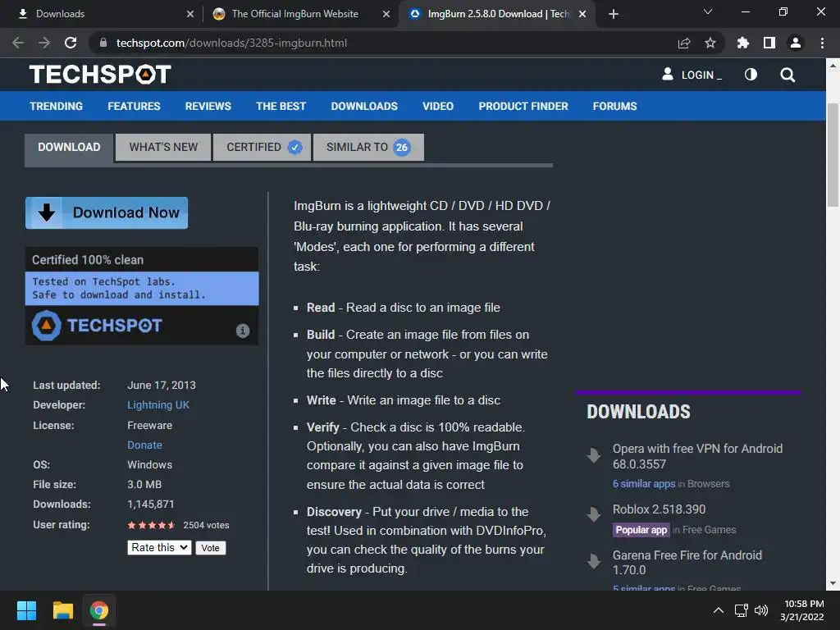Select the DOWNLOAD tab
This screenshot has height=630, width=840.
pyautogui.click(x=69, y=148)
